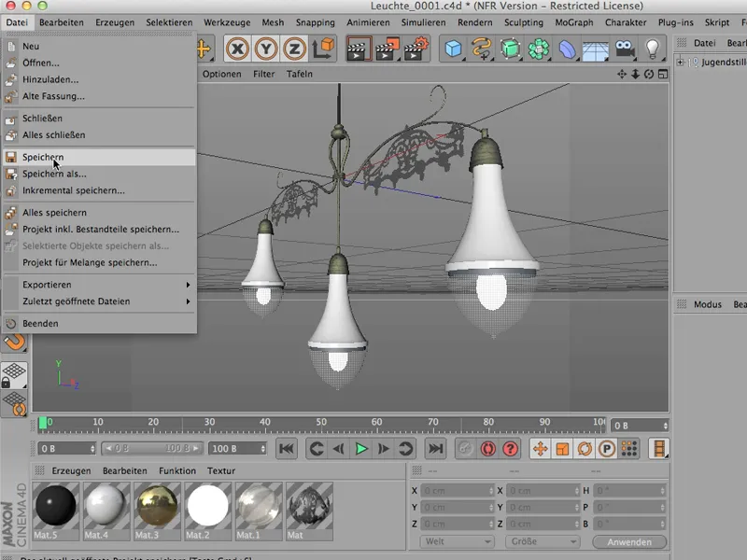
Task: Toggle position keyframe recording
Action: pyautogui.click(x=541, y=449)
